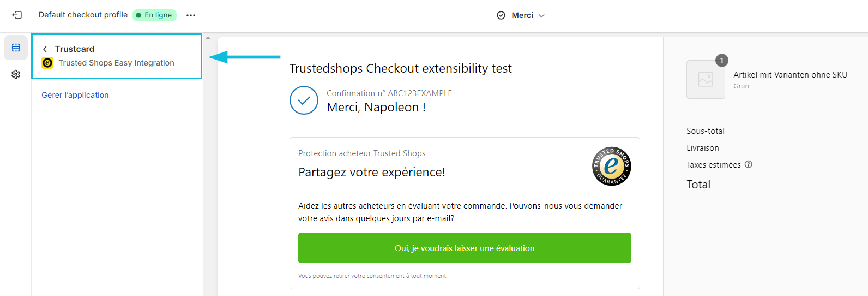The width and height of the screenshot is (868, 296).
Task: Select the Trustcard header title
Action: click(75, 49)
